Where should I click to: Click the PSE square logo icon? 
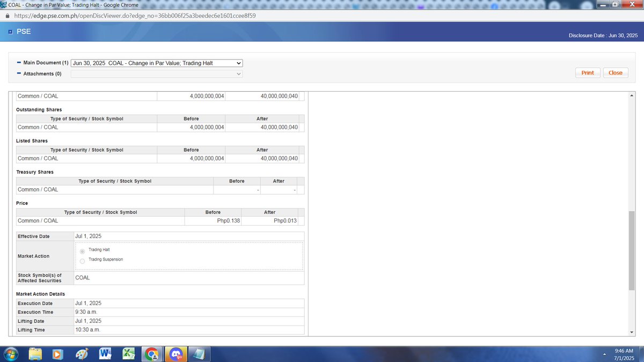pos(10,32)
